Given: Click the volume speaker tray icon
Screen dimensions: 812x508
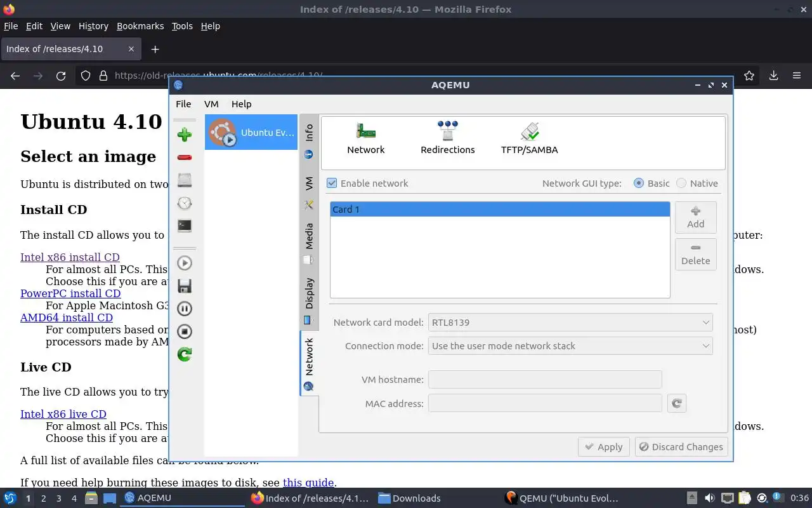Looking at the screenshot, I should click(x=710, y=498).
